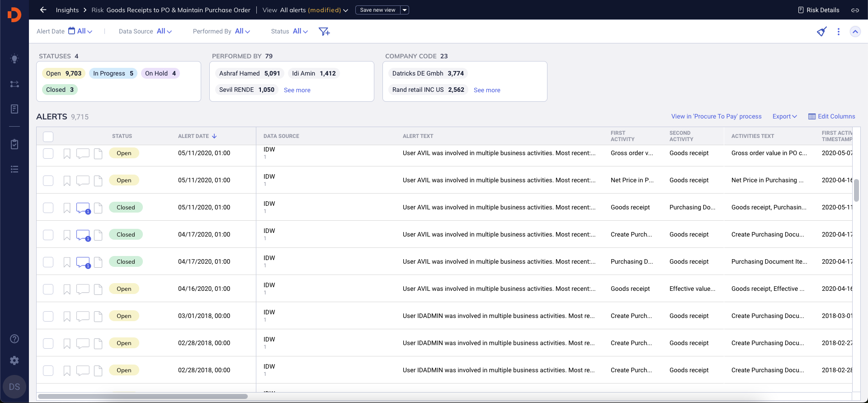Viewport: 868px width, 403px height.
Task: Click the clear filters broom icon
Action: point(821,31)
